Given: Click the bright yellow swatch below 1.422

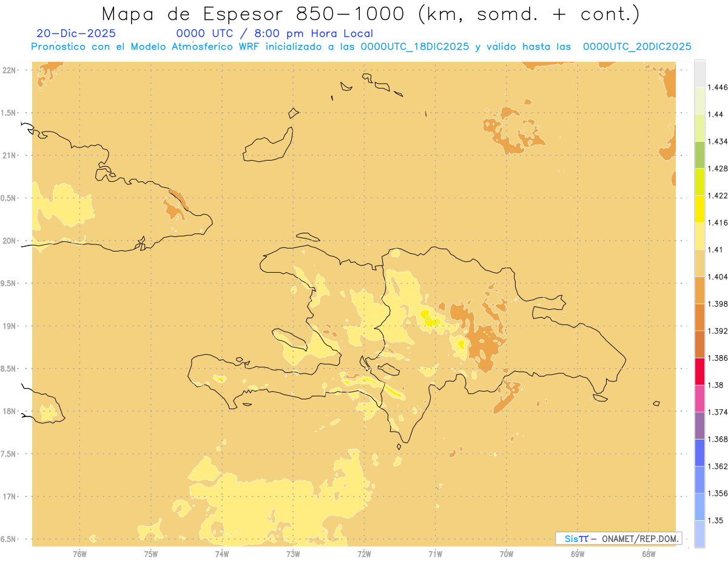Looking at the screenshot, I should [x=699, y=209].
